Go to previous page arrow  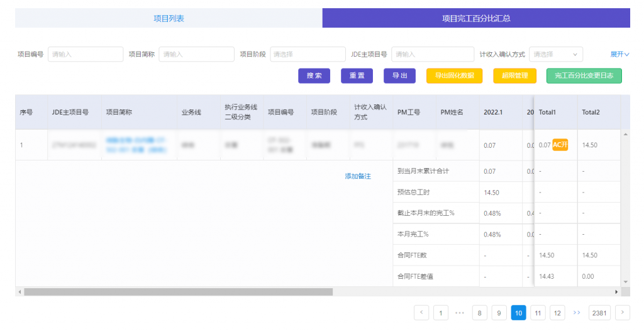pos(421,313)
